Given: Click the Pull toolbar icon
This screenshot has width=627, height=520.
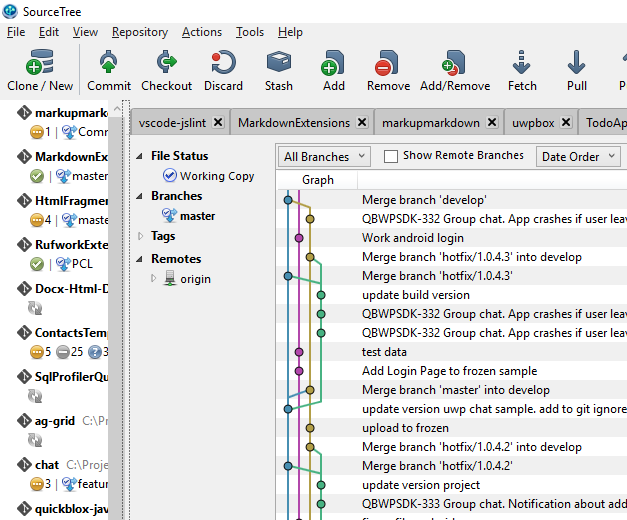Looking at the screenshot, I should tap(576, 62).
